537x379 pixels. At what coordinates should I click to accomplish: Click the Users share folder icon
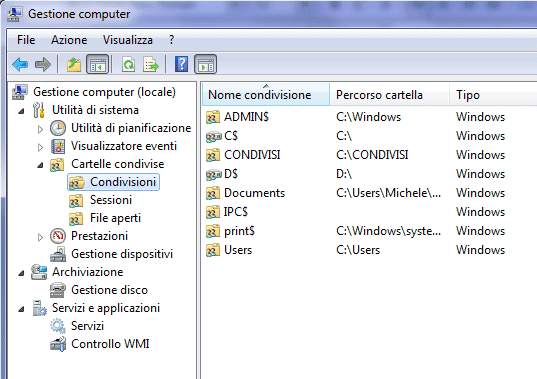click(213, 250)
